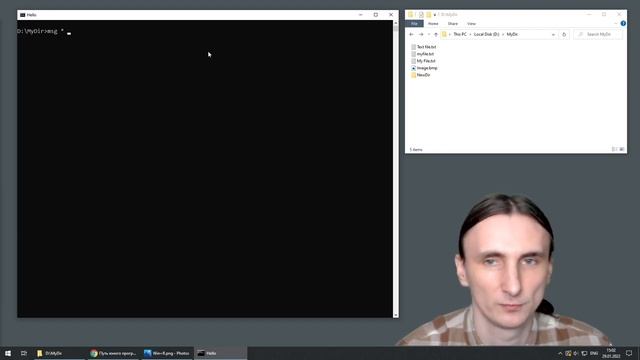Click the first breadcrumb chevron before This PC

pyautogui.click(x=450, y=34)
